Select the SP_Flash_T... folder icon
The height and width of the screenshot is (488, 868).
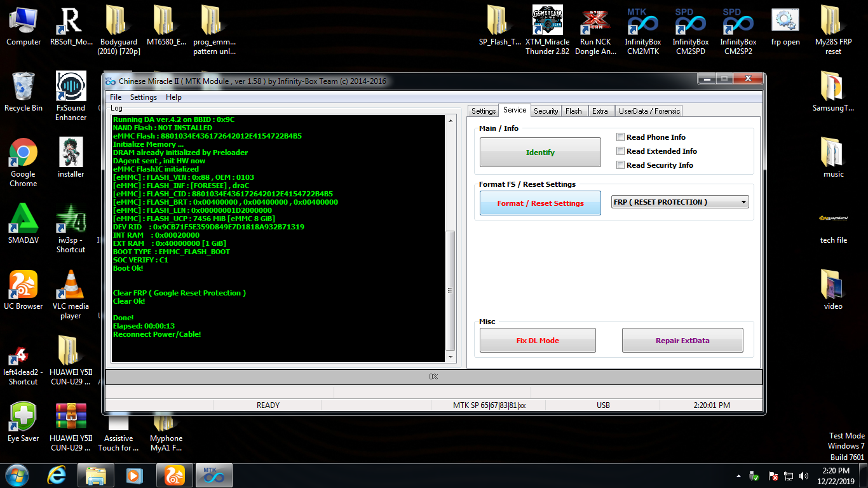[500, 27]
